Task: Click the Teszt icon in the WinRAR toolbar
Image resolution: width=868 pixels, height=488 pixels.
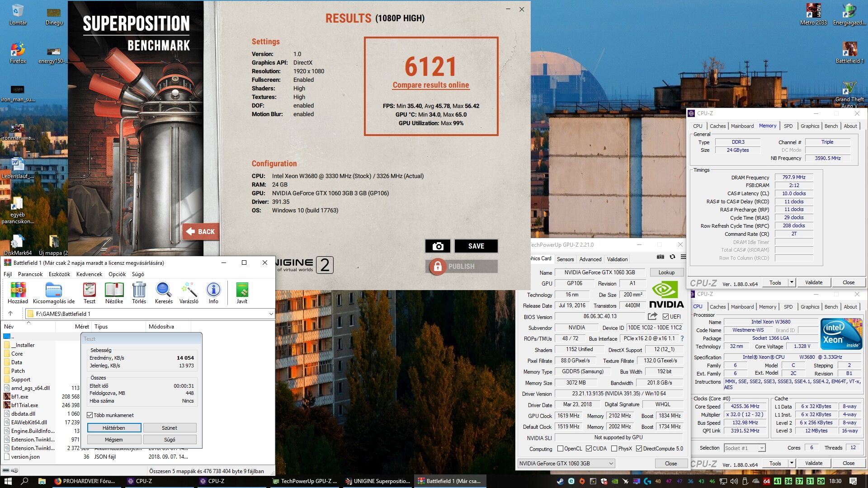Action: coord(90,293)
